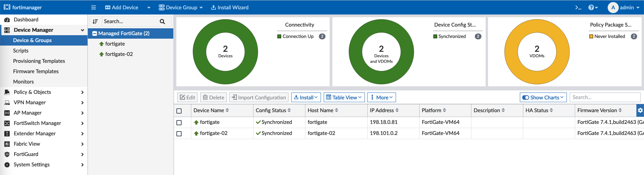Screen dimensions: 644x175
Task: Click the device table search field
Action: (605, 98)
